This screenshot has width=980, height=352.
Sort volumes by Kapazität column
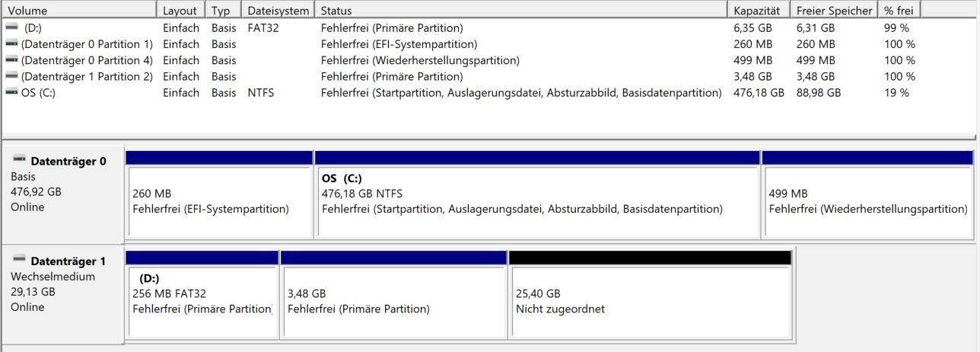757,11
